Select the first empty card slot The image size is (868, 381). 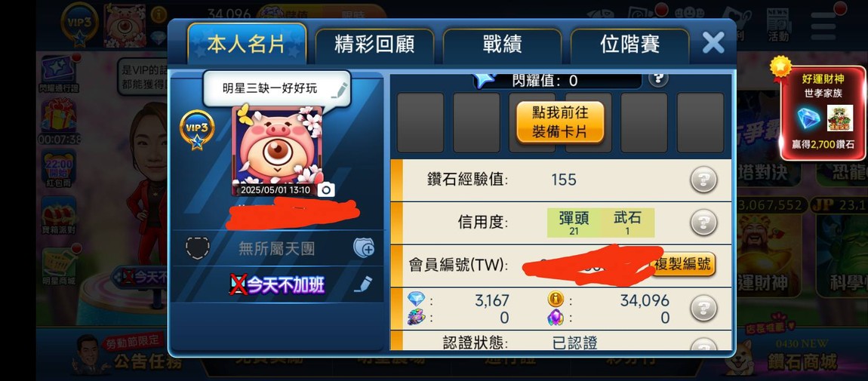click(x=420, y=123)
